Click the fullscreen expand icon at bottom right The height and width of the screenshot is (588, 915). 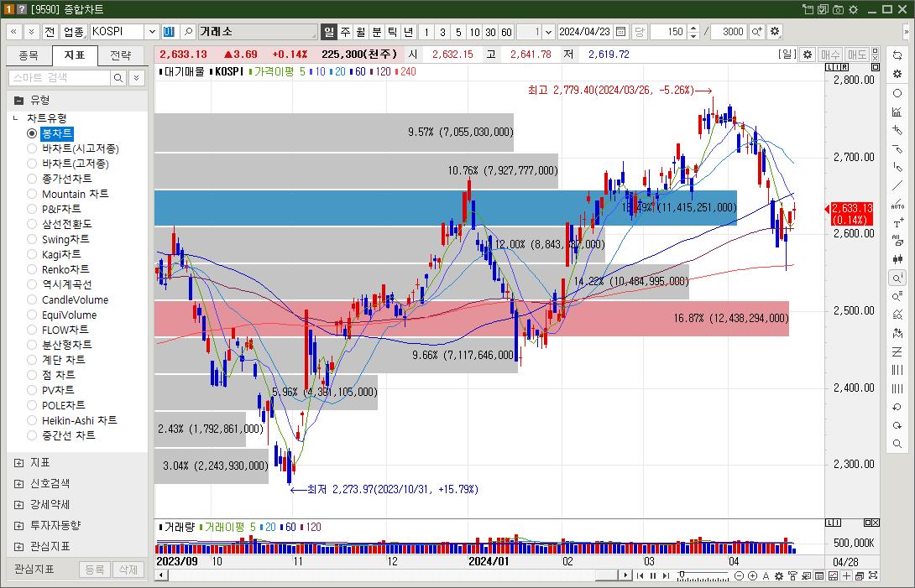click(x=874, y=575)
